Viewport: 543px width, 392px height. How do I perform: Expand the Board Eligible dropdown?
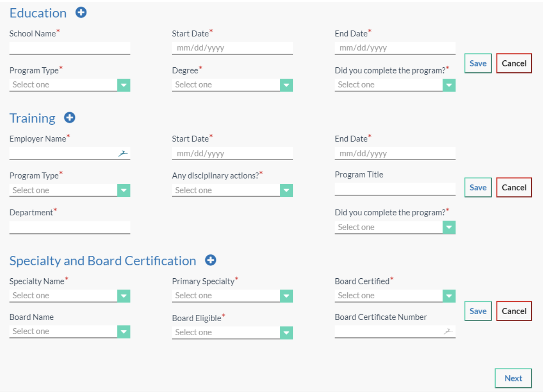pos(287,332)
